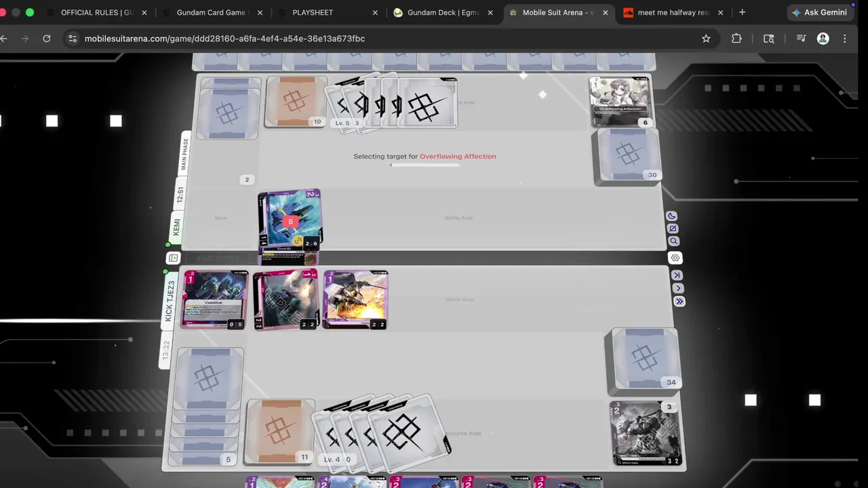868x488 pixels.
Task: Click the opponent timer 12:51
Action: click(x=180, y=194)
